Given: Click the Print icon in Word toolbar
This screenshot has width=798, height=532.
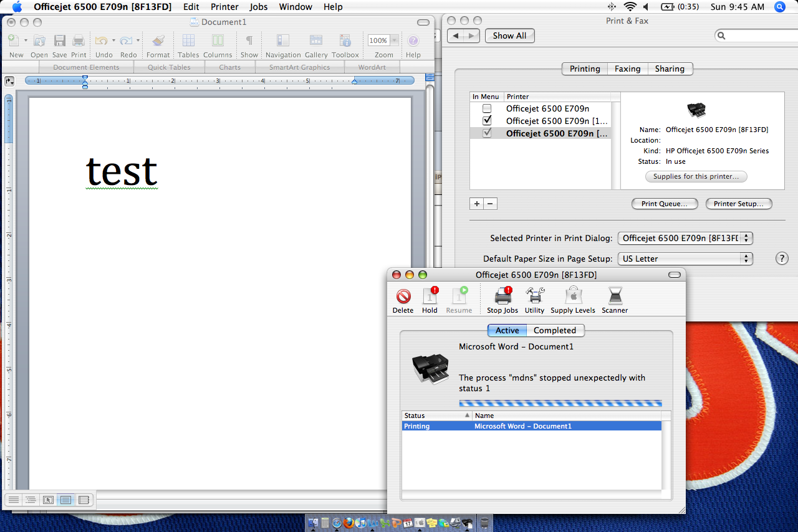Looking at the screenshot, I should 79,41.
